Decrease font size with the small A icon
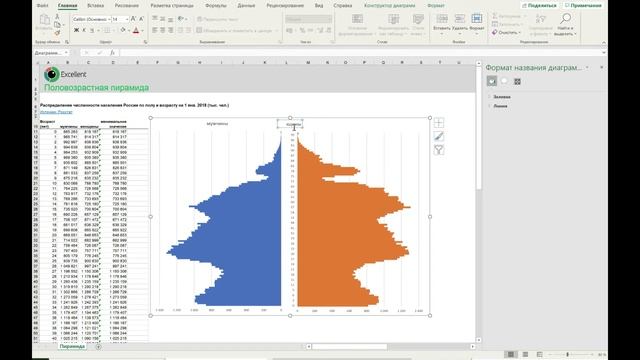Viewport: 640px width, 360px height. click(x=141, y=19)
